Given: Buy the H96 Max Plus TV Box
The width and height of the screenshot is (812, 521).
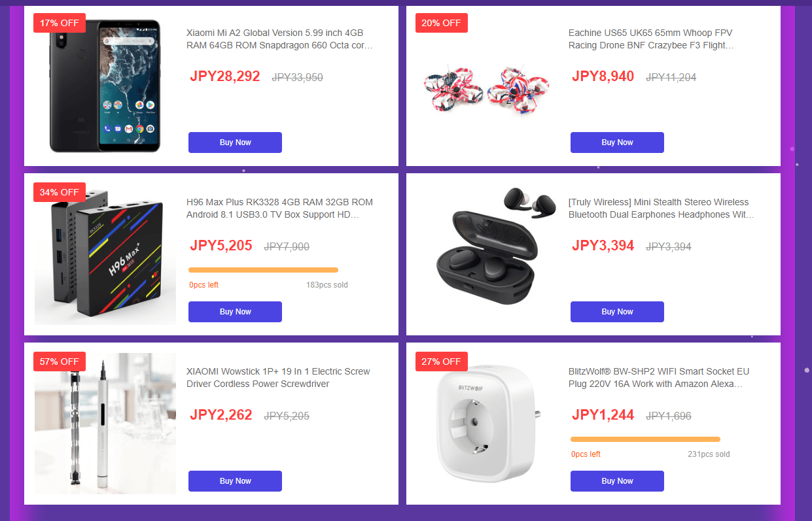Looking at the screenshot, I should [x=235, y=312].
